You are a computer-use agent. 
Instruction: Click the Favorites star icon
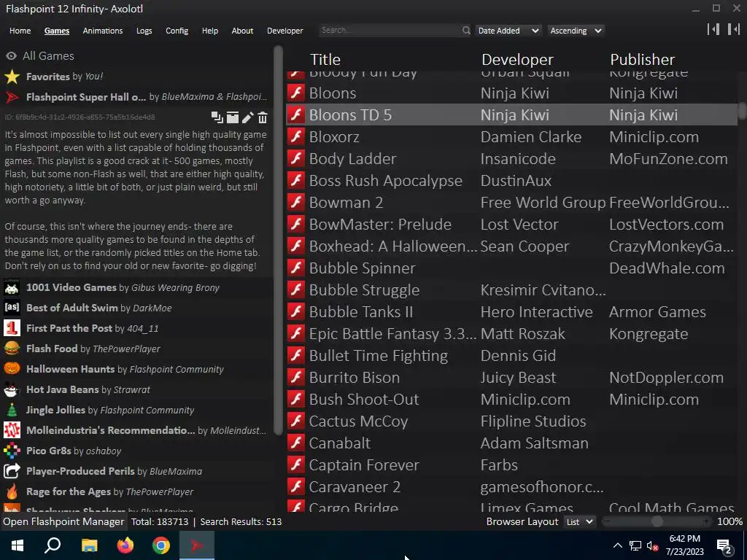[x=12, y=77]
